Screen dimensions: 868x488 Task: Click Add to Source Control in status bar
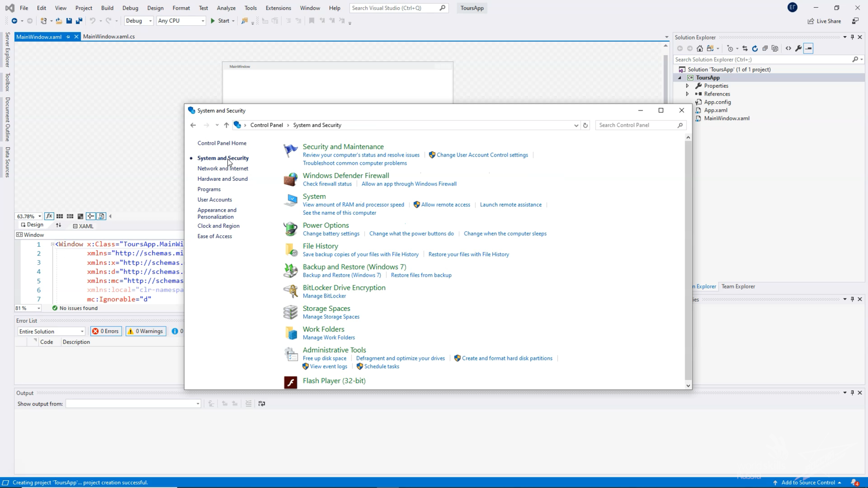click(808, 482)
